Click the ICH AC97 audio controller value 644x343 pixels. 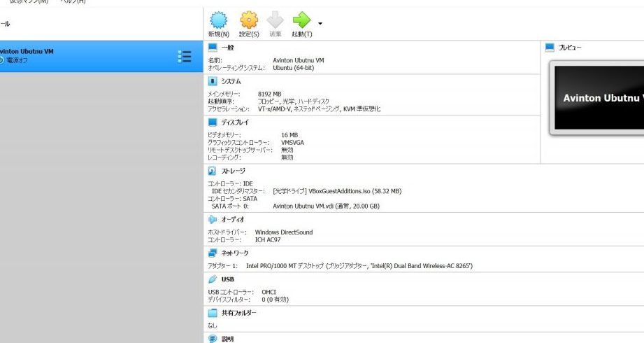268,240
